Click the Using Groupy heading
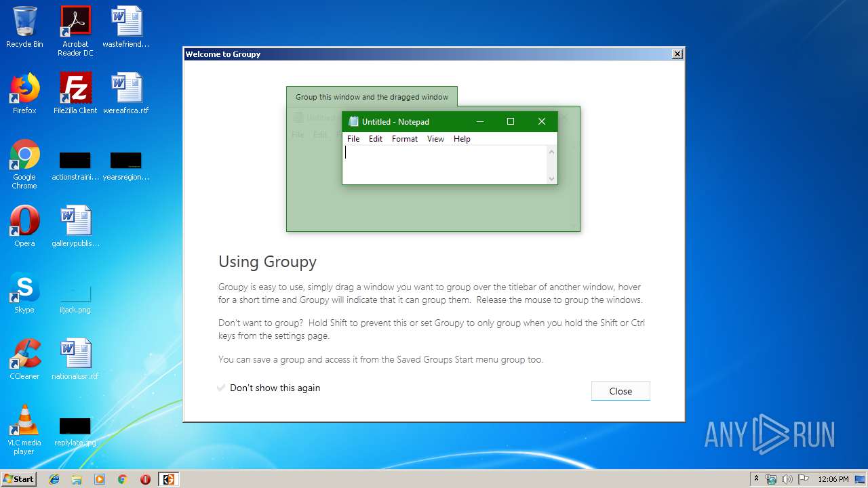Image resolution: width=868 pixels, height=488 pixels. point(267,262)
